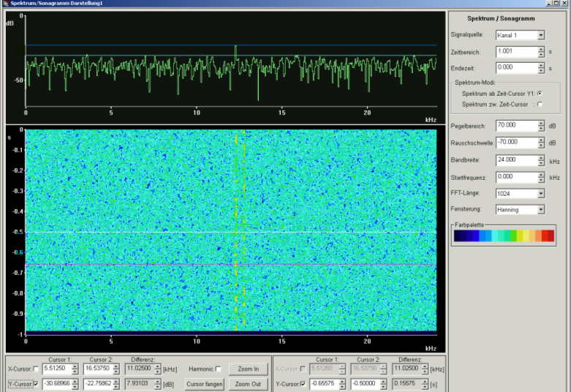This screenshot has width=571, height=392.
Task: Click the red end of the Farbpalette
Action: pyautogui.click(x=549, y=235)
